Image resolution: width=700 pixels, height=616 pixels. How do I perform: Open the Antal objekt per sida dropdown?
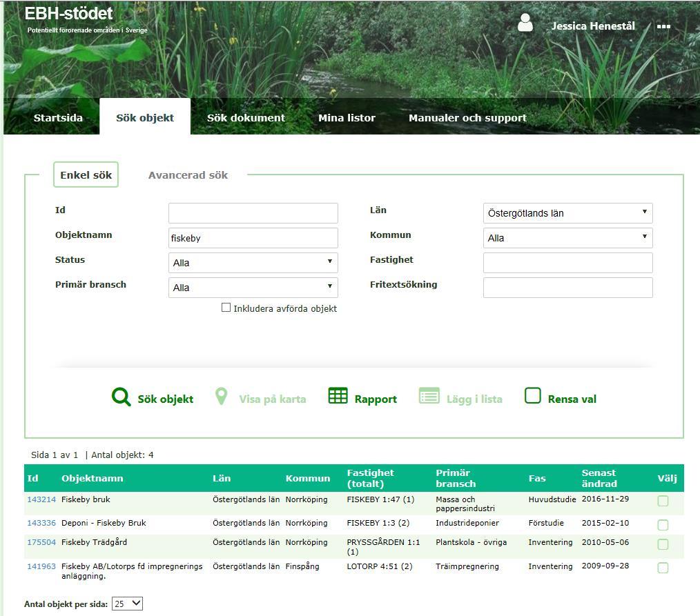pyautogui.click(x=127, y=604)
